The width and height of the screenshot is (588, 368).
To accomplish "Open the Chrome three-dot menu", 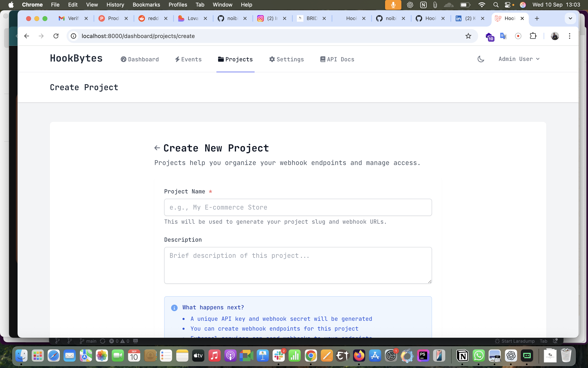I will pos(570,36).
